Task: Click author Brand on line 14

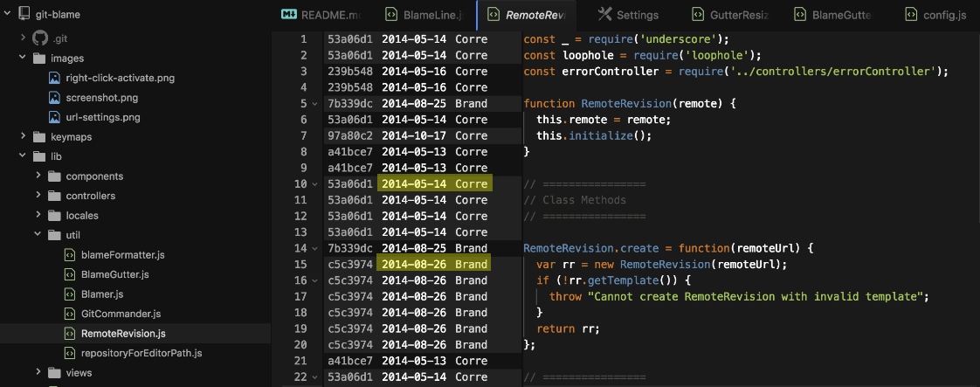Action: pos(472,248)
